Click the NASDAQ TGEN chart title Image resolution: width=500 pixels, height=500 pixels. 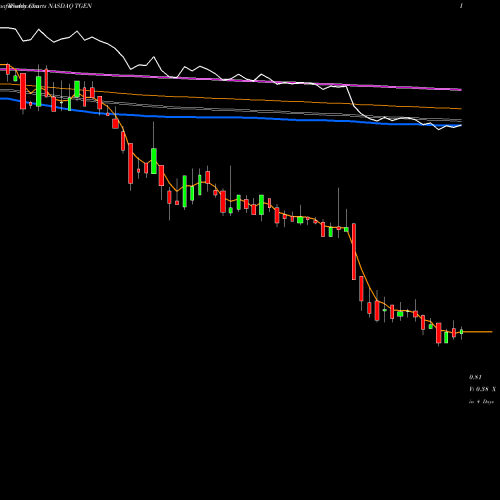70,6
